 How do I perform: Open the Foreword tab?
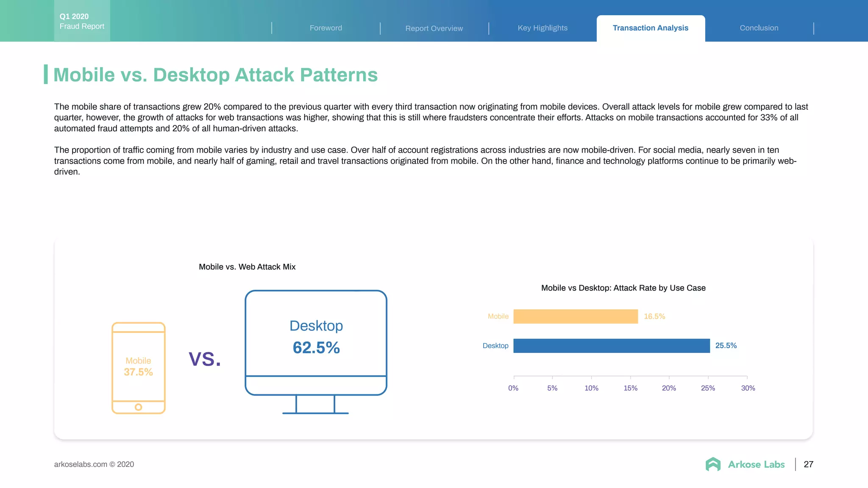click(x=325, y=28)
